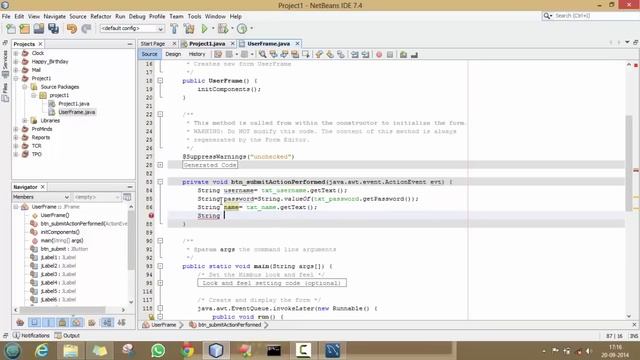Select initComponents() in Navigator
The width and height of the screenshot is (640, 360).
(60, 232)
